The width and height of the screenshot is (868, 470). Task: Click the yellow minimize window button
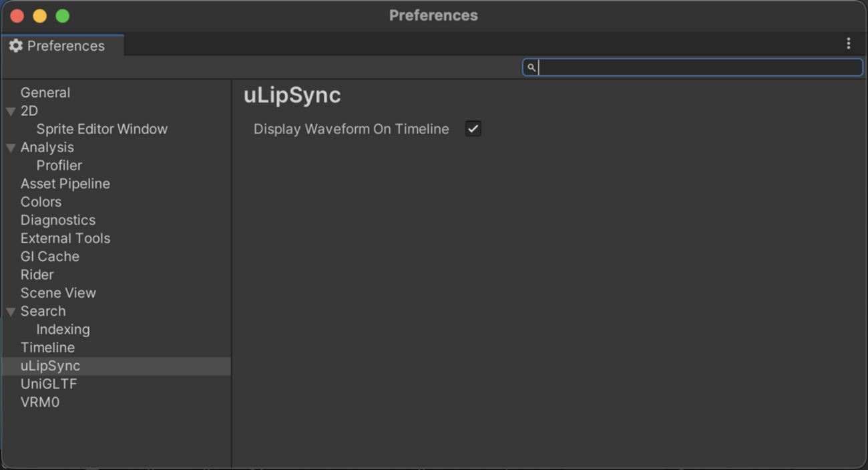[40, 16]
